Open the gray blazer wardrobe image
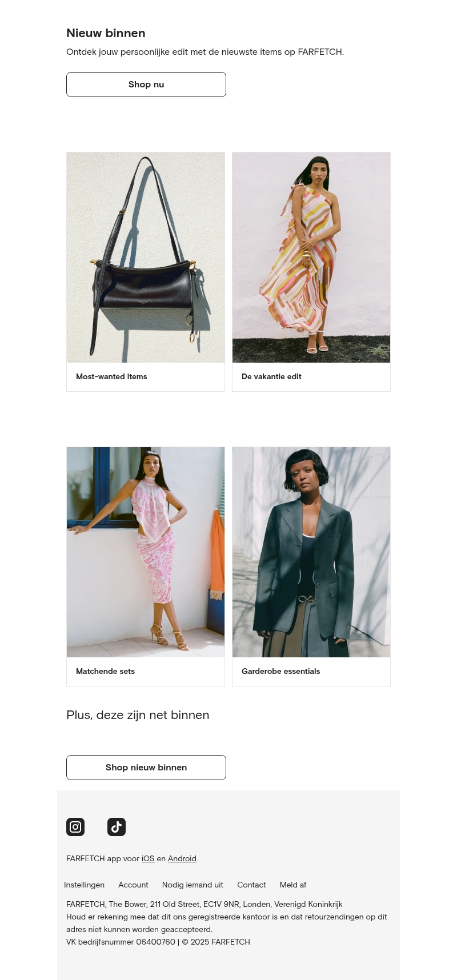This screenshot has width=457, height=980. click(x=311, y=552)
